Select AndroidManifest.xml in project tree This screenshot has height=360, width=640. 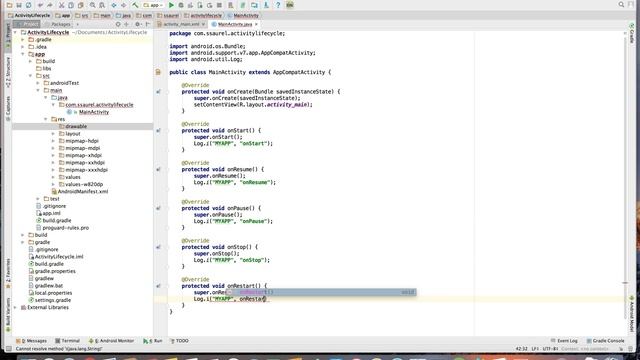coord(82,191)
